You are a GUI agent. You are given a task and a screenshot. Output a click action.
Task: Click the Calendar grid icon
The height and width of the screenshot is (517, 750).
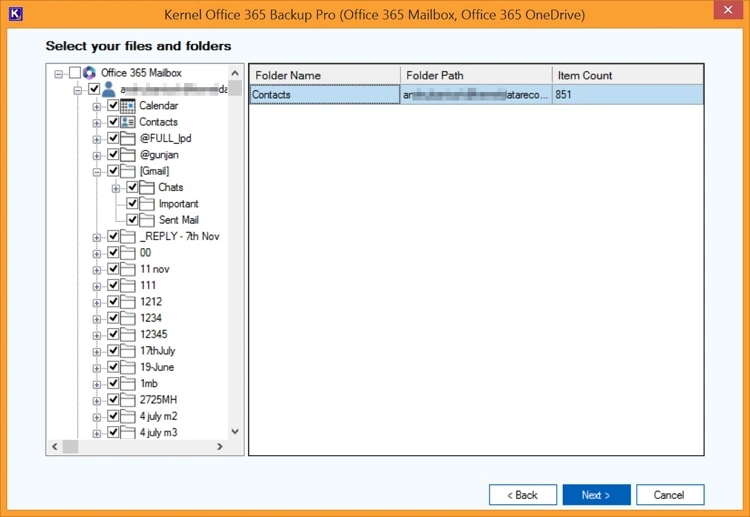pyautogui.click(x=128, y=106)
